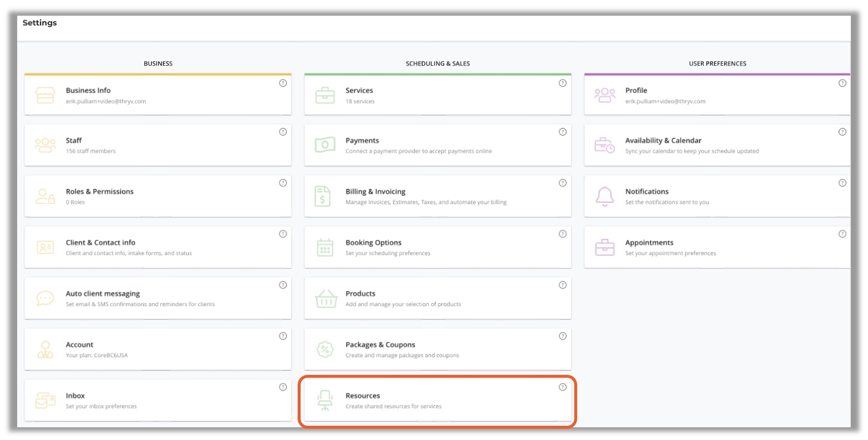Click the Products shopping basket icon
The image size is (868, 440).
point(326,298)
